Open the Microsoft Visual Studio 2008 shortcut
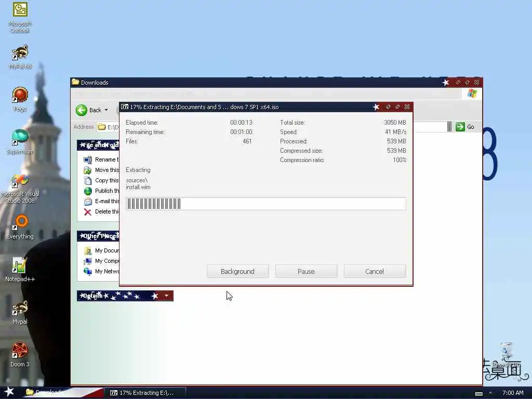Image resolution: width=532 pixels, height=399 pixels. 20,189
